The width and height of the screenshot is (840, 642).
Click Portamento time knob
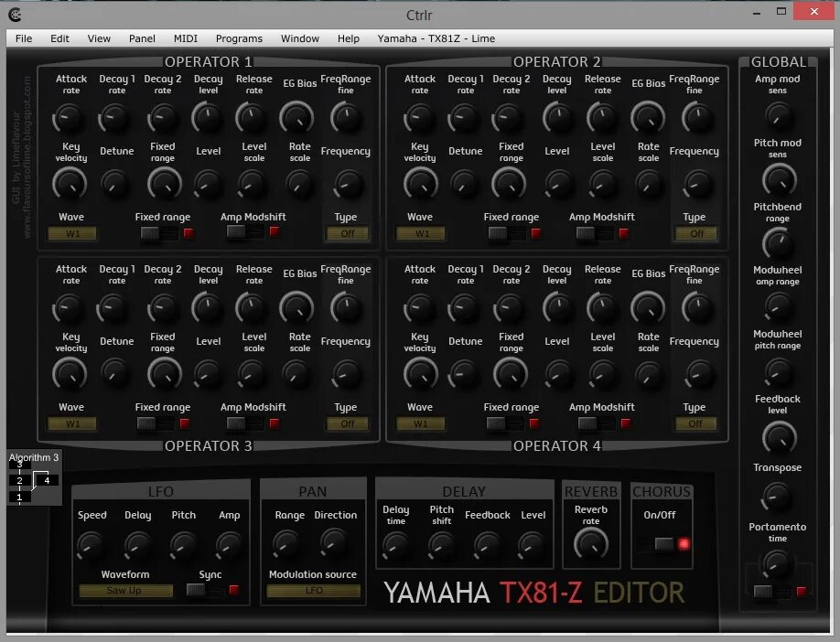pyautogui.click(x=776, y=564)
